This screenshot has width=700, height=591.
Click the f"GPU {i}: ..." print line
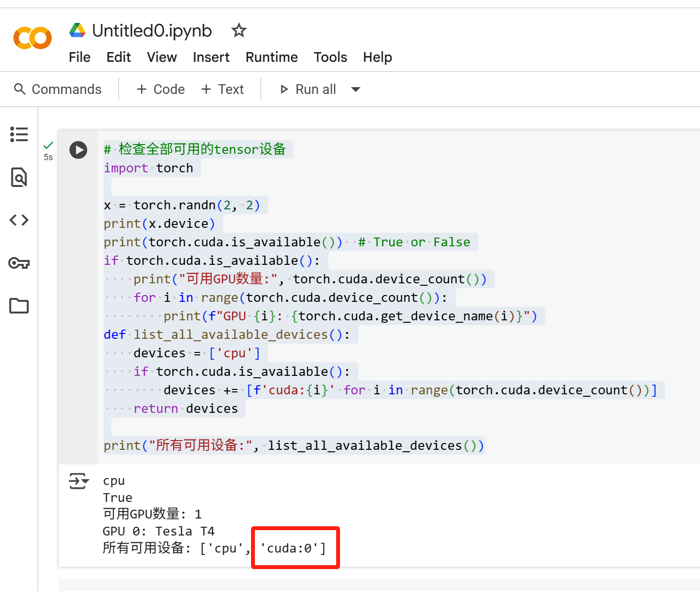[x=350, y=316]
